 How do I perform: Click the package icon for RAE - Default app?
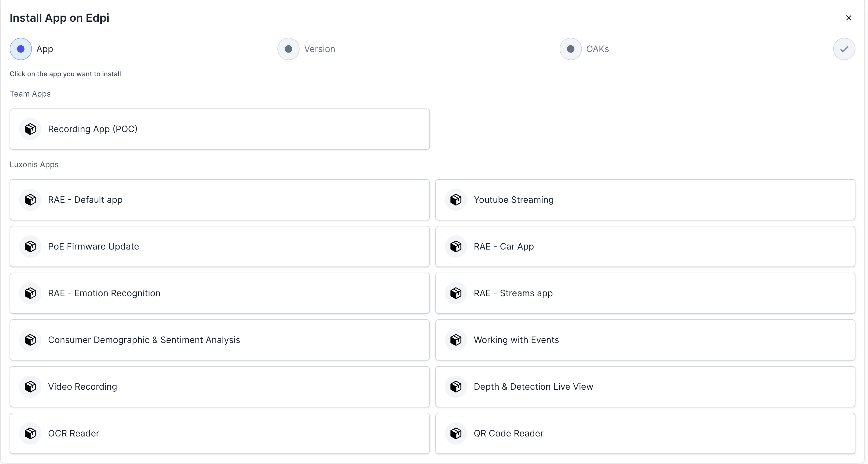pos(30,200)
